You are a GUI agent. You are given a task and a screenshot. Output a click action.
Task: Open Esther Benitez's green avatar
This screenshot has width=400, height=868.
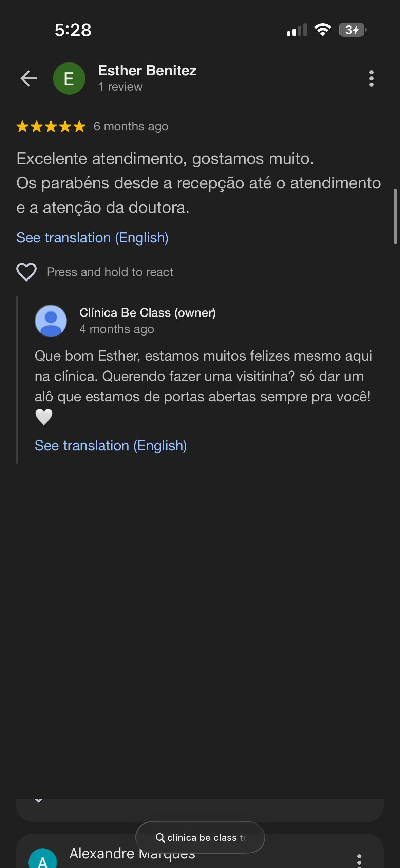69,79
